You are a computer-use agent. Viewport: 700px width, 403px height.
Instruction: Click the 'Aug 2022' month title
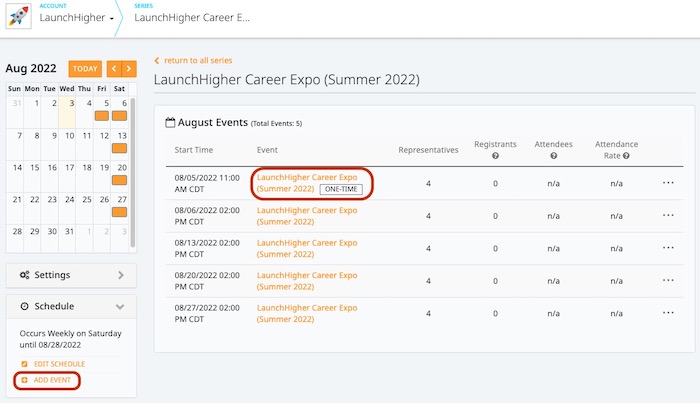click(31, 68)
